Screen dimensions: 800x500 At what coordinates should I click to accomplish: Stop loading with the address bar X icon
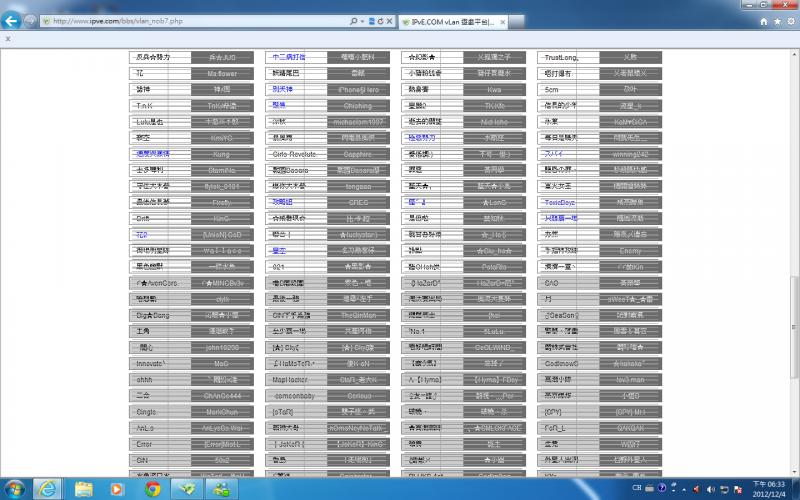tap(389, 21)
